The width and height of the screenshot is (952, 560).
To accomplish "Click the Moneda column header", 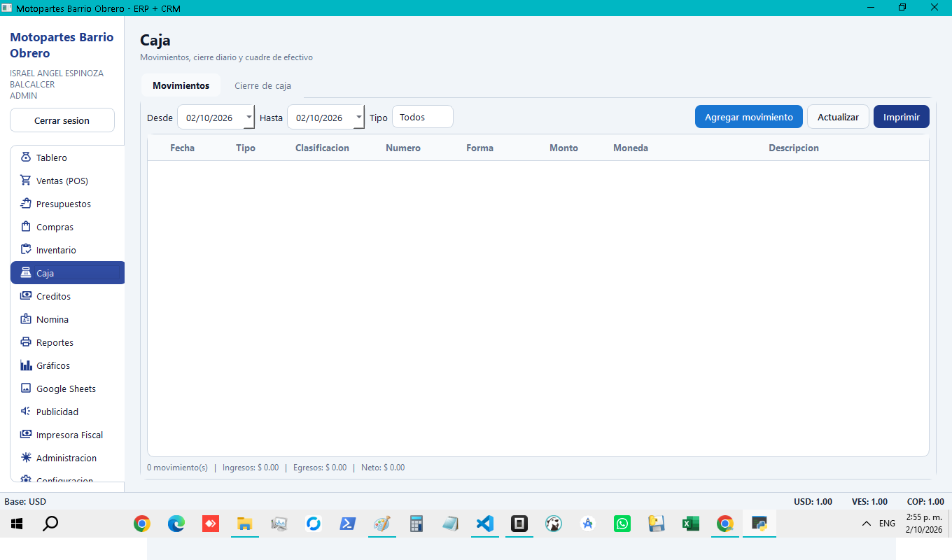I will (631, 148).
